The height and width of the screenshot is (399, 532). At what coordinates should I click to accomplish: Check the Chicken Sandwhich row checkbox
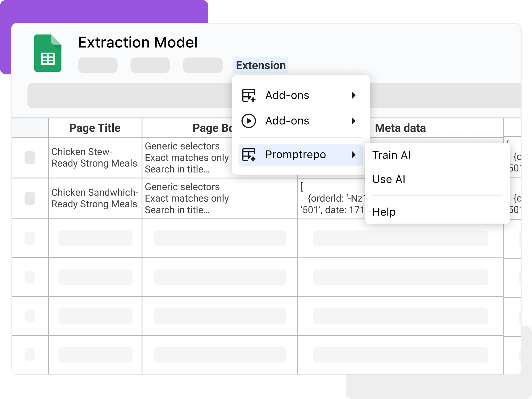click(x=30, y=198)
